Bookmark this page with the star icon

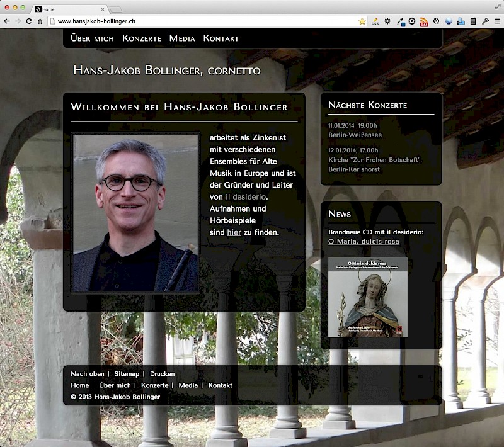[x=362, y=21]
